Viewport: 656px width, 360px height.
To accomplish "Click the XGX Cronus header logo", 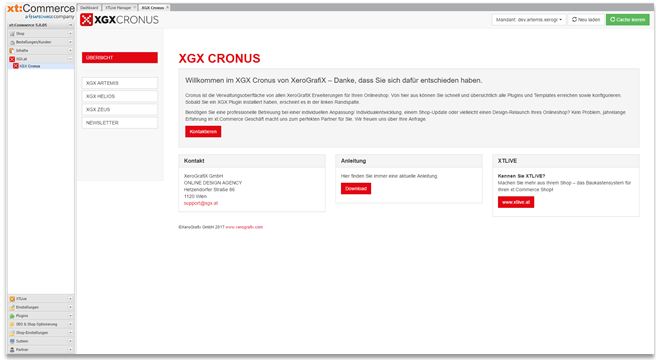I will click(x=120, y=20).
